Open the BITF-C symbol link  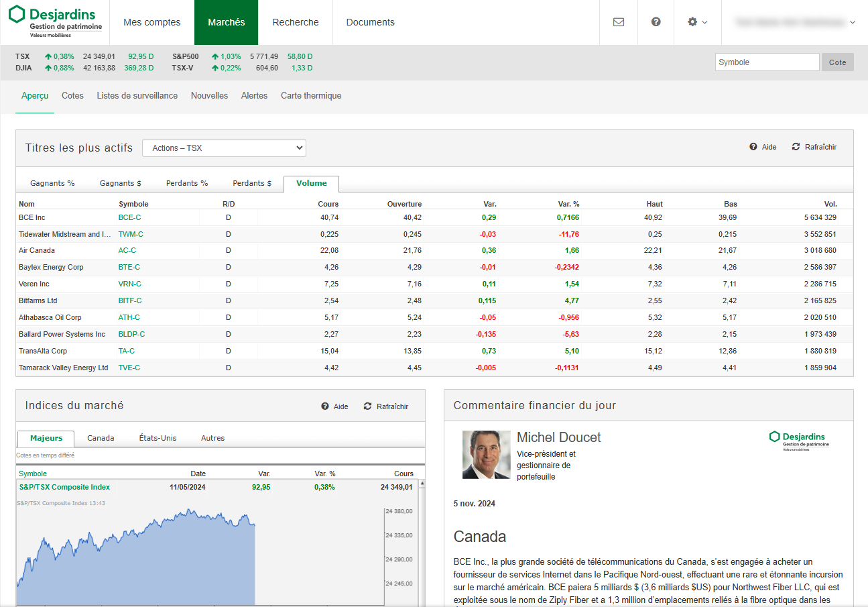(130, 300)
